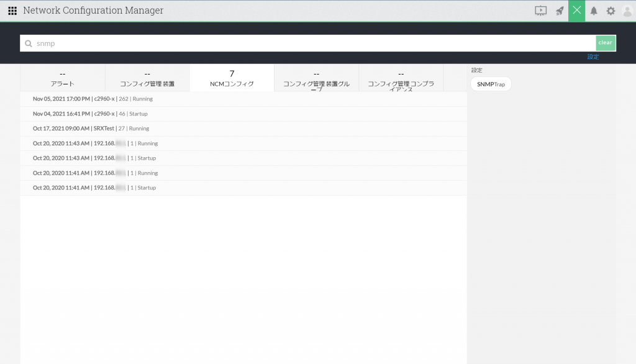The width and height of the screenshot is (636, 364).
Task: Open the settings gear icon
Action: tap(611, 11)
